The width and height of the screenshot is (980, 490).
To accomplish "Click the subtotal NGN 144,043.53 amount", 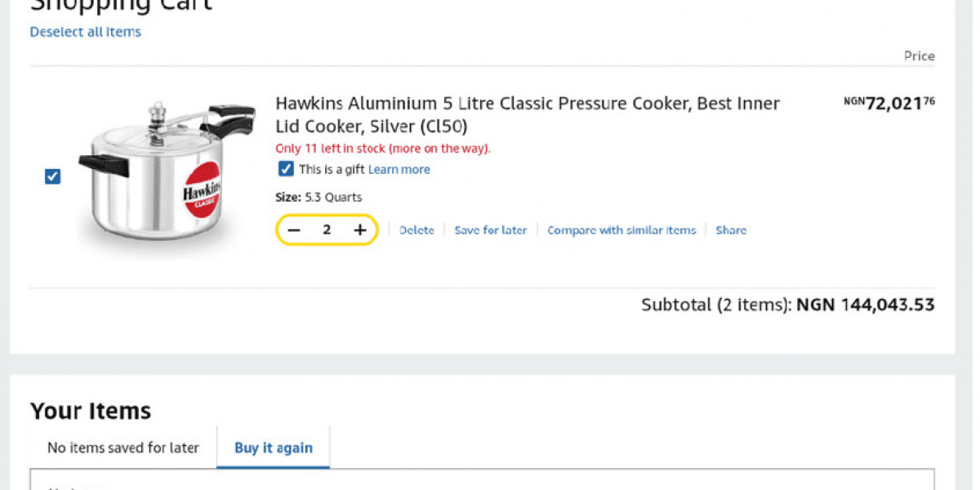I will [866, 305].
